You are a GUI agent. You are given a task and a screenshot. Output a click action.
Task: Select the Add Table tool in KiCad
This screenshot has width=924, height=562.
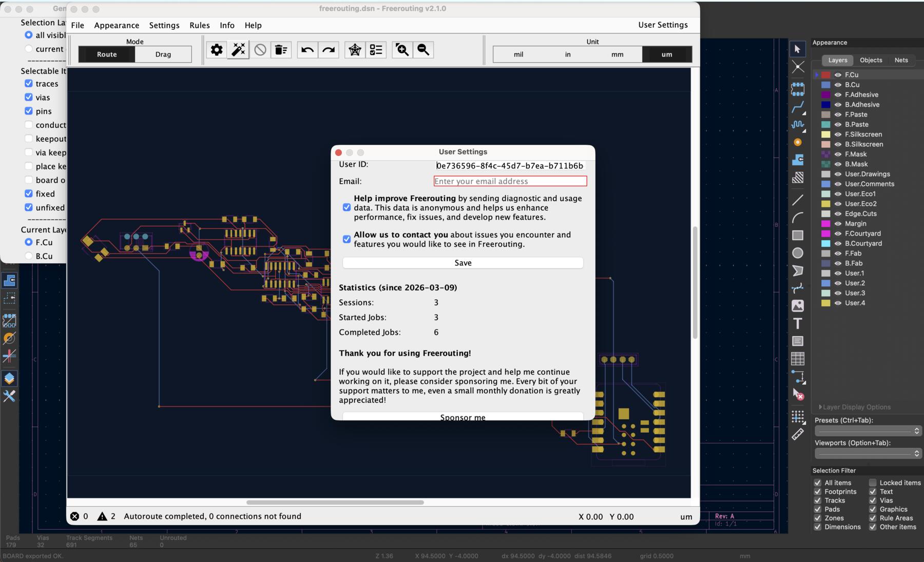click(x=797, y=359)
